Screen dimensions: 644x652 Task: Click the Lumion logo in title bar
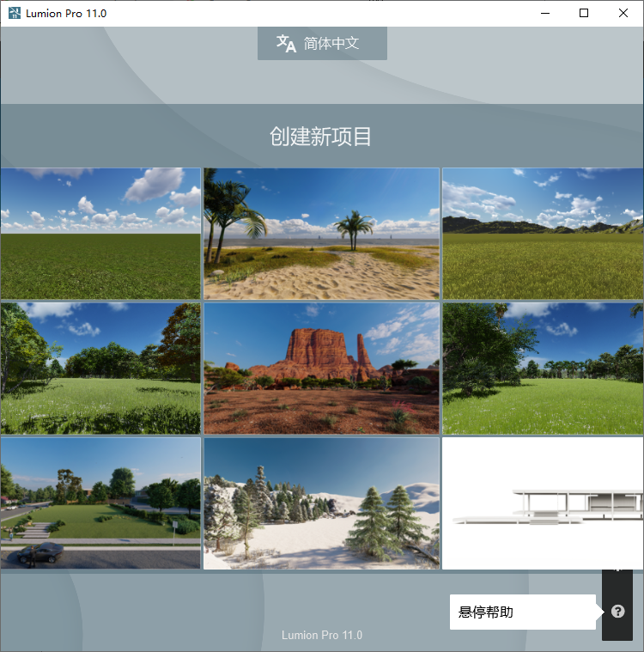(x=14, y=13)
